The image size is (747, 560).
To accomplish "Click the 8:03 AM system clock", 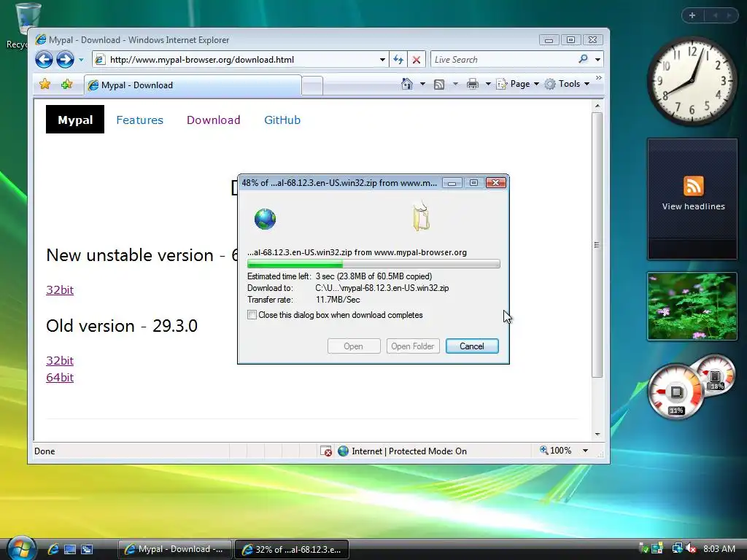I will click(x=719, y=549).
